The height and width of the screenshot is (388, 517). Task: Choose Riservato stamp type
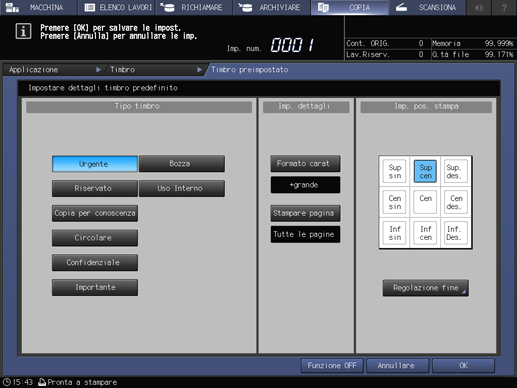coord(95,188)
